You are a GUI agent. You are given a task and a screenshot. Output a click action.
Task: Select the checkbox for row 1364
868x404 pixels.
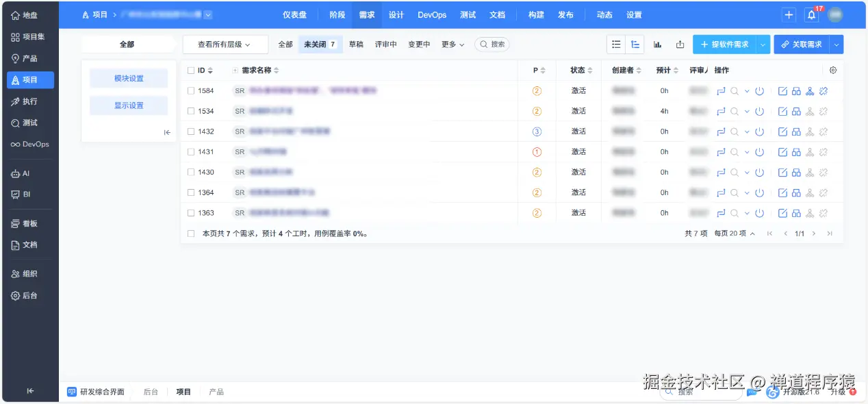click(190, 192)
